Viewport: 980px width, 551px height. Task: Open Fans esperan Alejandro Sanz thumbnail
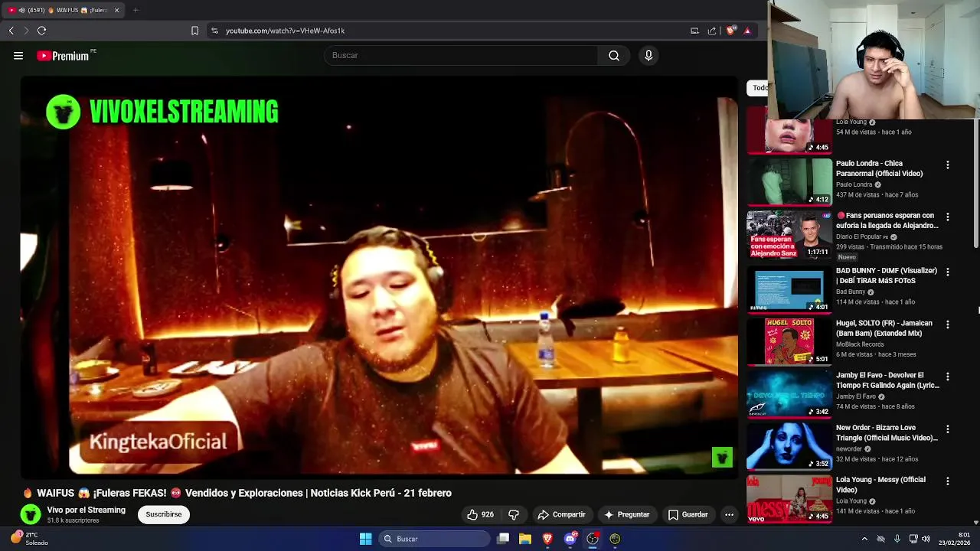click(x=789, y=234)
